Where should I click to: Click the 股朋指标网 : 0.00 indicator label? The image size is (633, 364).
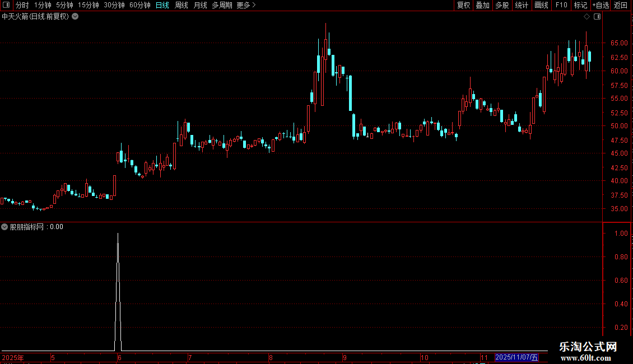pos(36,227)
